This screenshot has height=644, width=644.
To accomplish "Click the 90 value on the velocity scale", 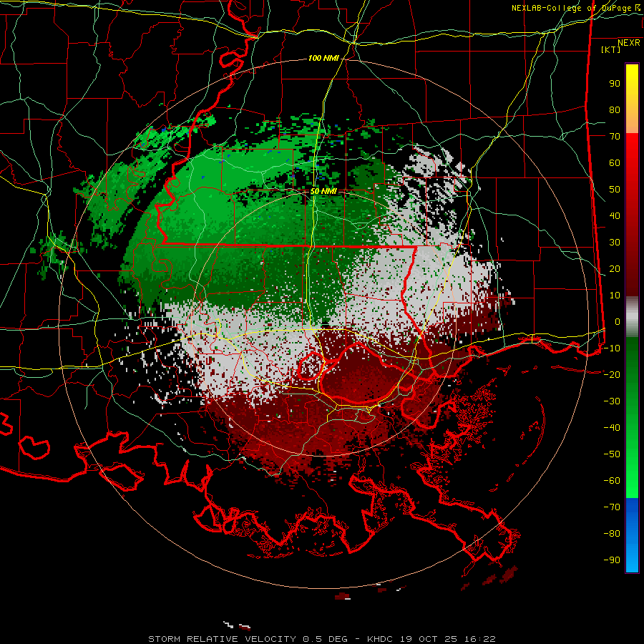I will 615,84.
